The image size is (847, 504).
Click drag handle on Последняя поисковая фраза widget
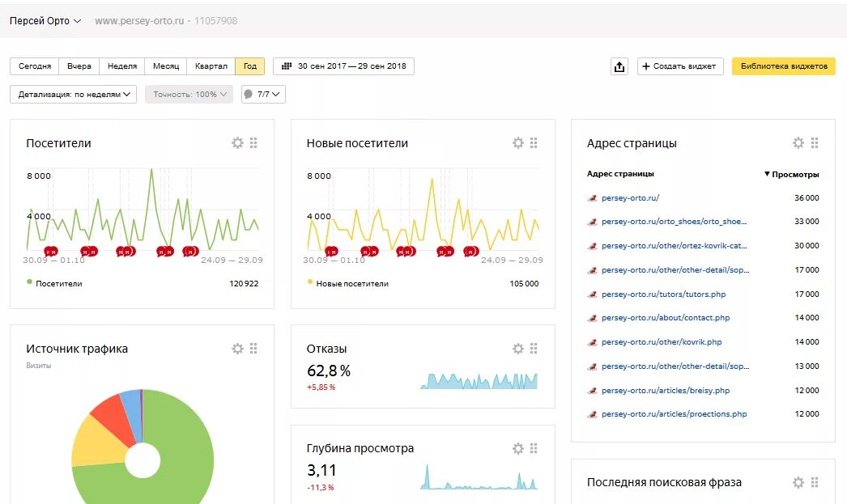pyautogui.click(x=815, y=482)
